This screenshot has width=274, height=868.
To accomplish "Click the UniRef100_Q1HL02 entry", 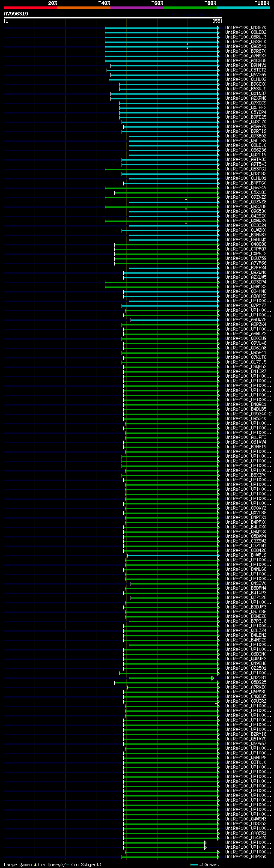I will (246, 80).
